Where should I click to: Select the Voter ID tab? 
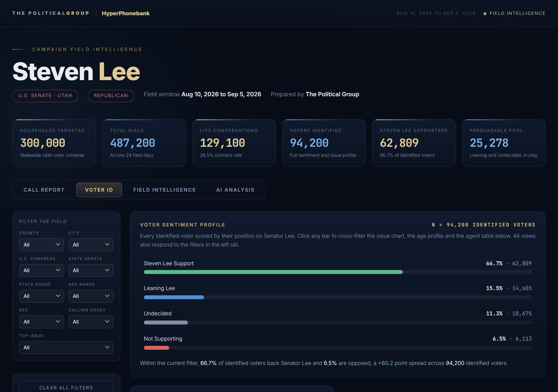pyautogui.click(x=99, y=190)
